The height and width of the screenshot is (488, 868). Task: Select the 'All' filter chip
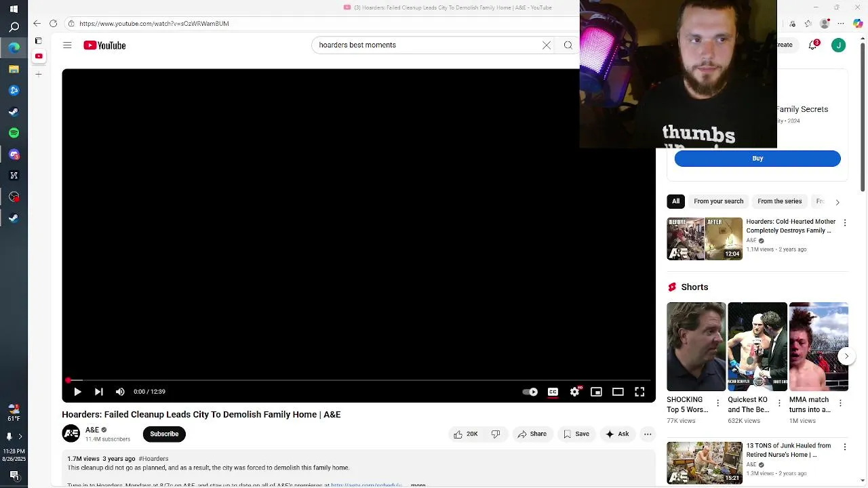point(675,201)
